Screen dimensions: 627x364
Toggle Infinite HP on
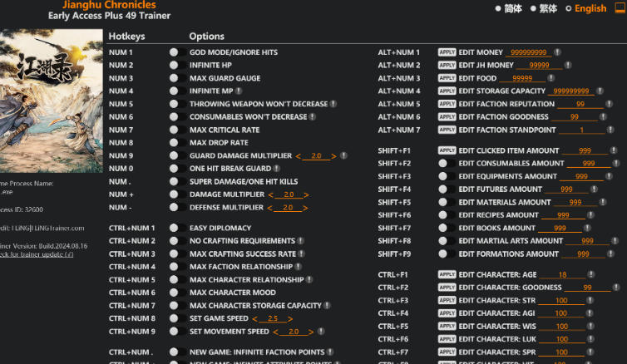174,66
